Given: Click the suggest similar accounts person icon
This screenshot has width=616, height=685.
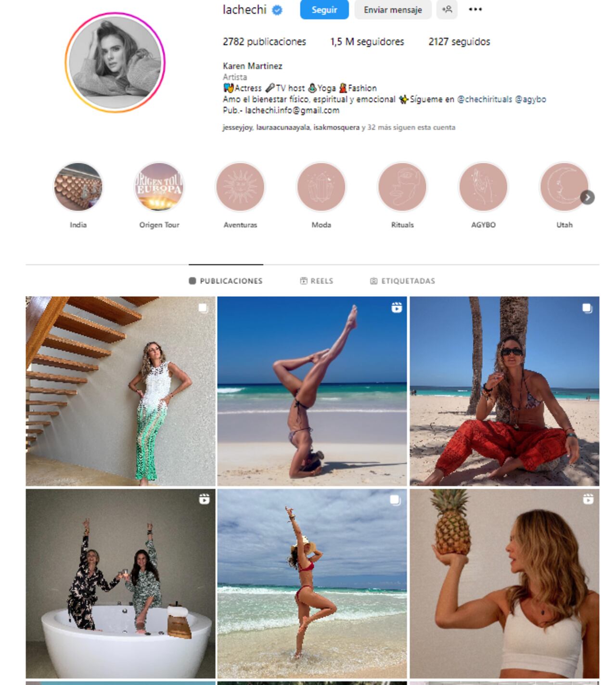Looking at the screenshot, I should pyautogui.click(x=447, y=10).
